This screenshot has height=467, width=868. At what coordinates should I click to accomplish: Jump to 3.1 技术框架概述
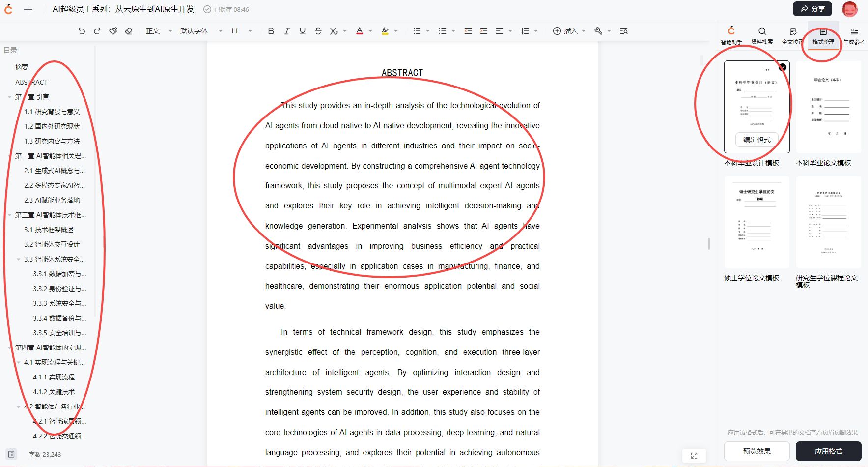49,230
